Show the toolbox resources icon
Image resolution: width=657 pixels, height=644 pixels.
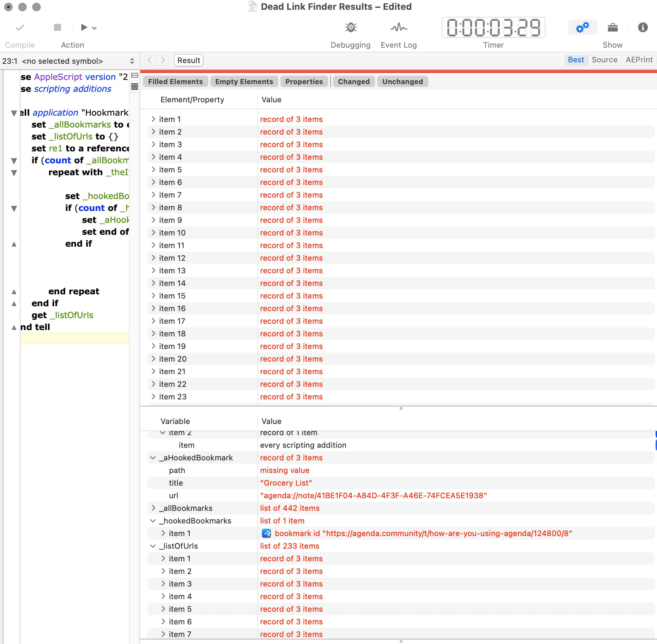click(612, 27)
